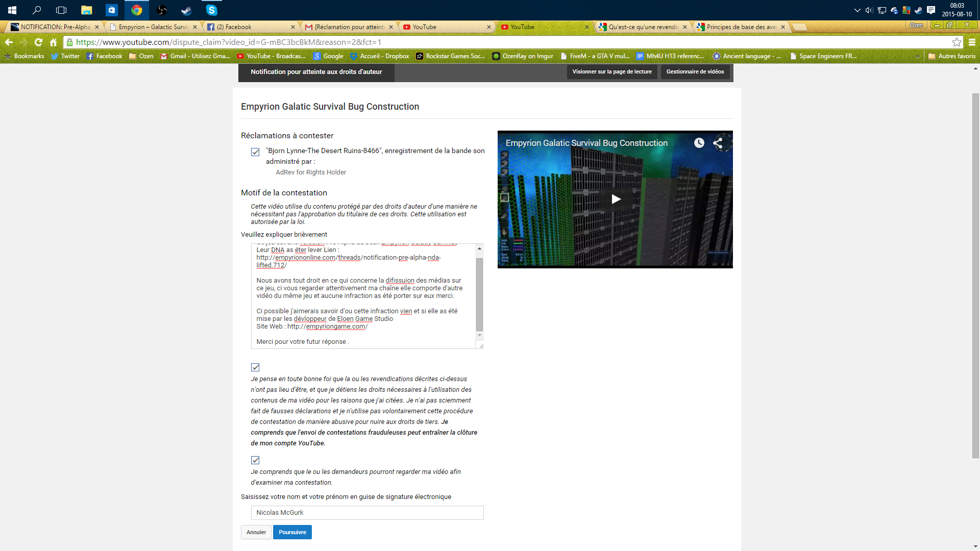Click the video share icon
This screenshot has height=551, width=980.
(x=718, y=143)
